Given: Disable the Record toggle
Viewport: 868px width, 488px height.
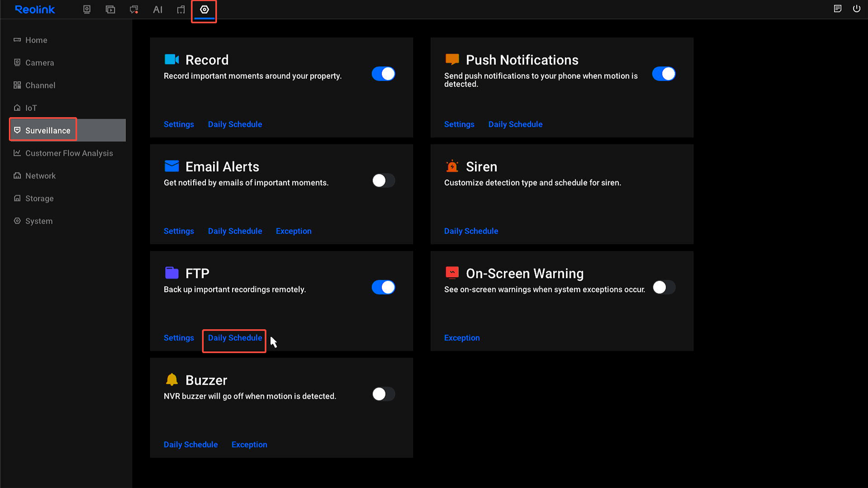Looking at the screenshot, I should [383, 74].
